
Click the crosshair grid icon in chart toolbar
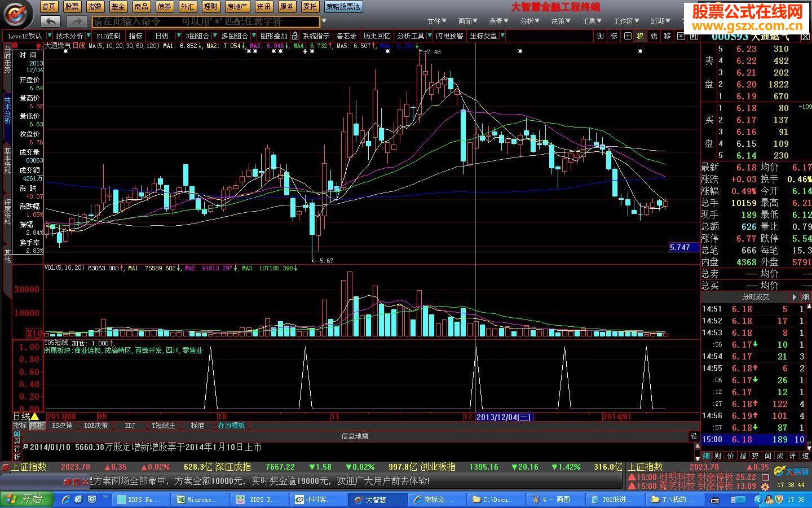[627, 36]
